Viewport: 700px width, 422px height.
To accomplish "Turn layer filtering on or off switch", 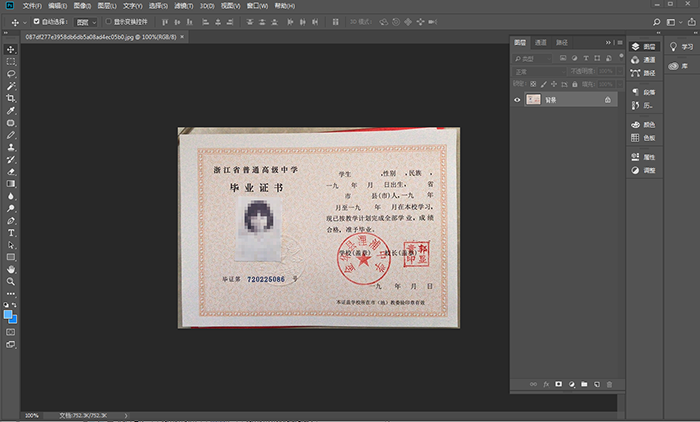I will 621,56.
